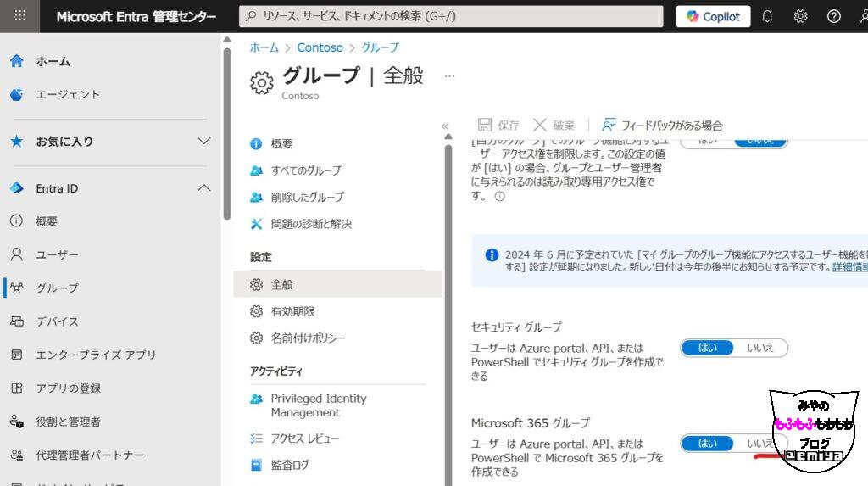Image resolution: width=868 pixels, height=486 pixels.
Task: Click the ホーム breadcrumb link
Action: point(264,47)
